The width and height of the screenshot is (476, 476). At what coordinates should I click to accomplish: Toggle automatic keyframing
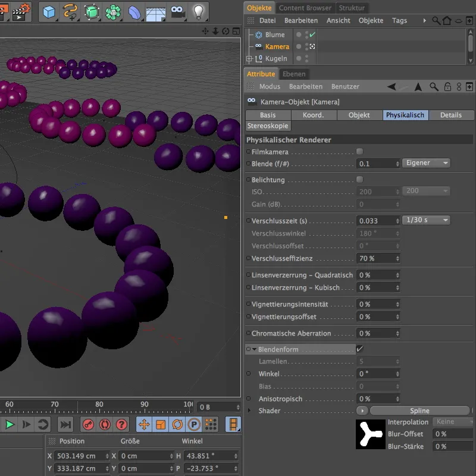click(105, 424)
